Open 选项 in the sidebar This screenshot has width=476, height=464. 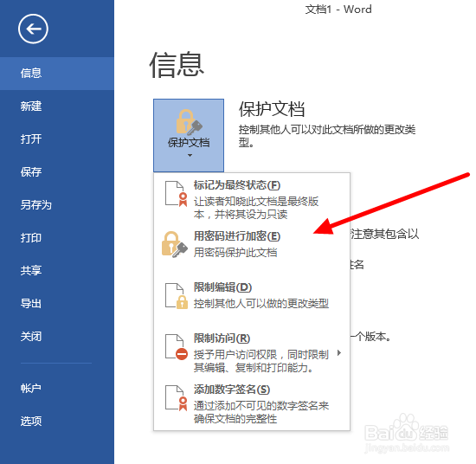point(57,422)
